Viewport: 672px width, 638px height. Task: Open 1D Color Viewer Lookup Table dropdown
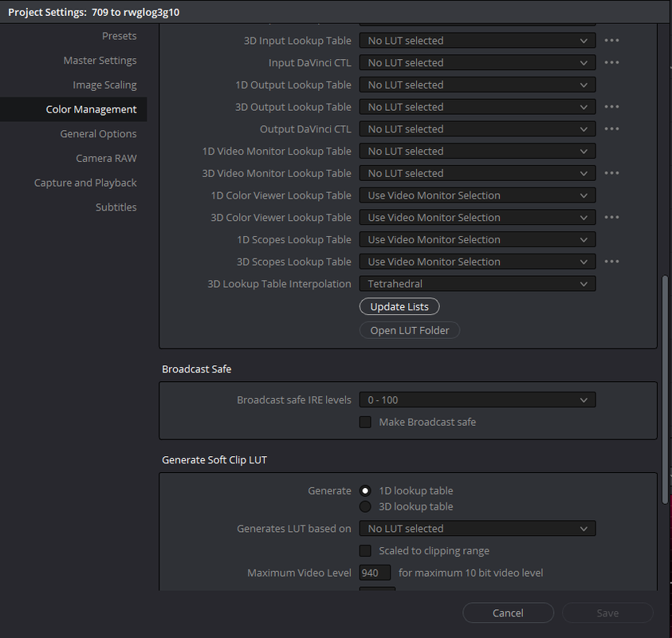(477, 195)
